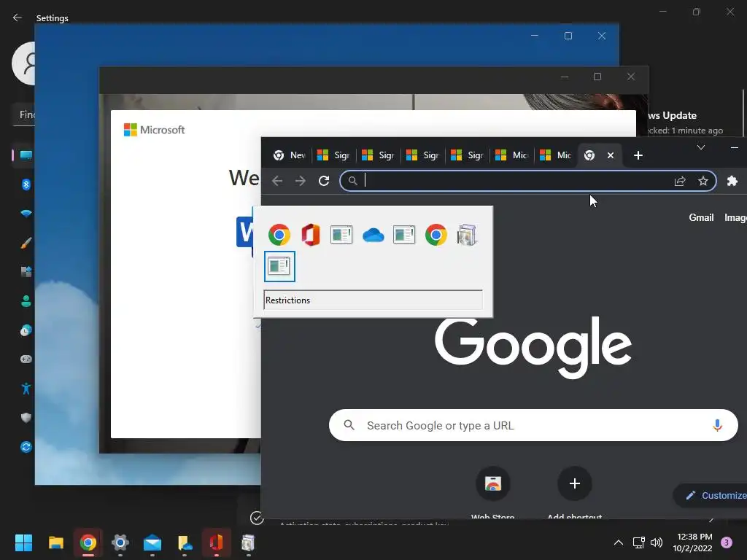Open the Gmail link on Google's page

tap(701, 217)
